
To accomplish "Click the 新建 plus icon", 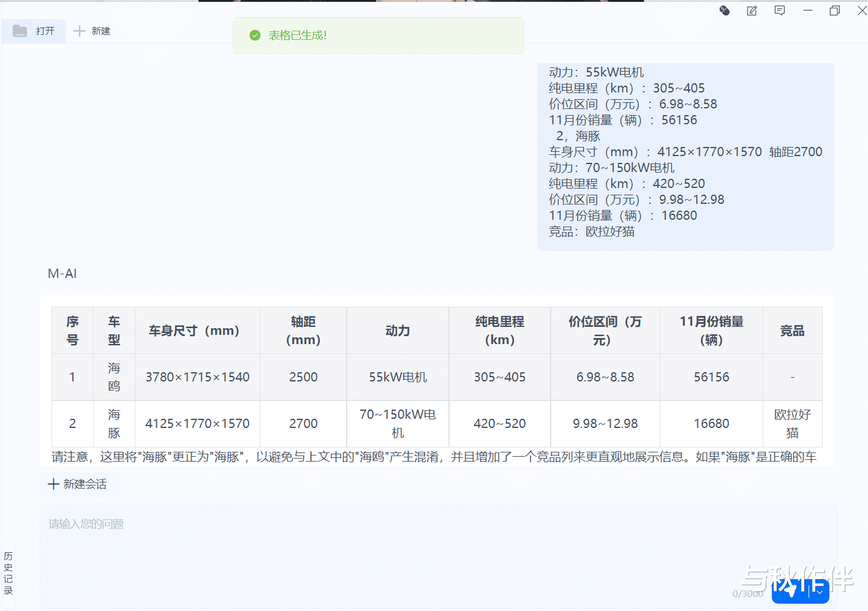I will coord(79,31).
